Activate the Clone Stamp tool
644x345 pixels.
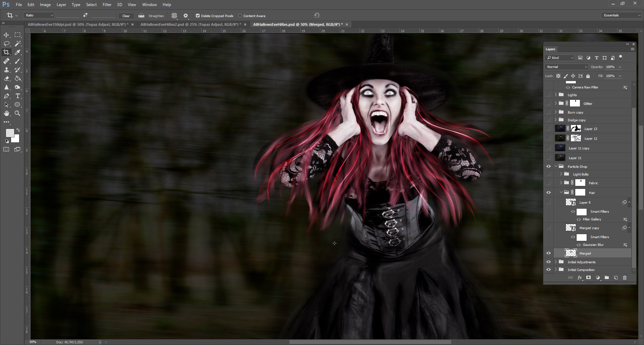coord(6,70)
